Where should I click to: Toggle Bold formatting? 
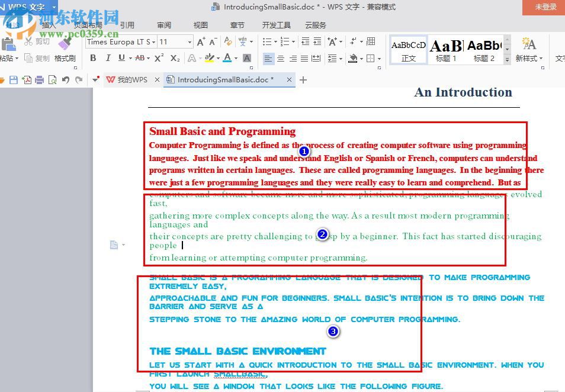pyautogui.click(x=93, y=58)
